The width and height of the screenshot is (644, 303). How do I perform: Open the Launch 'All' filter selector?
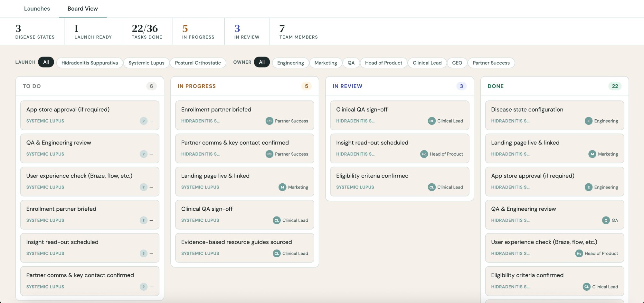click(x=46, y=62)
